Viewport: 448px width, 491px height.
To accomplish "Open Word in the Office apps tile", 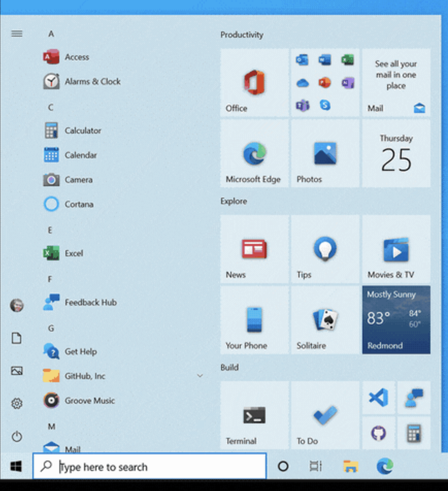I will pos(325,59).
